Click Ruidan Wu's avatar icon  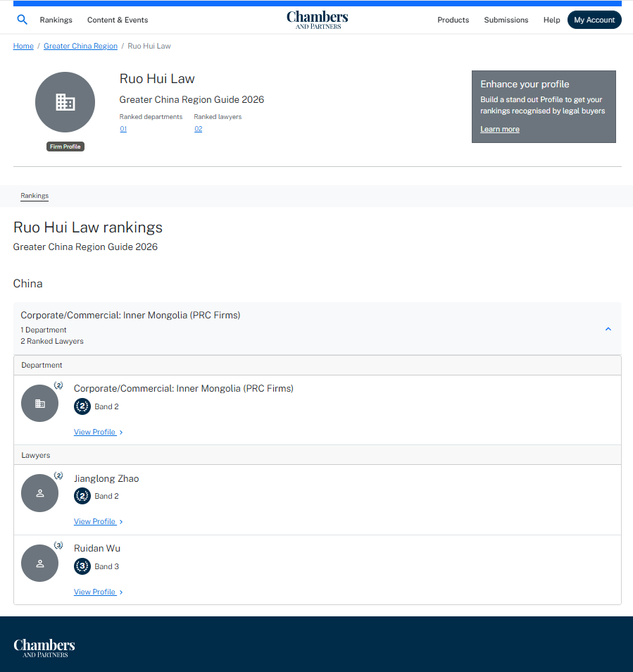[x=39, y=563]
